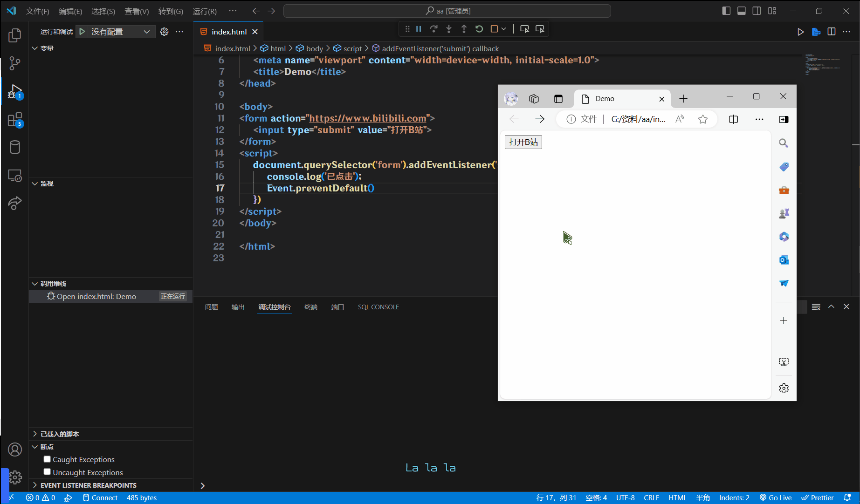Open the Remote Explorer view
The width and height of the screenshot is (860, 504).
[15, 176]
